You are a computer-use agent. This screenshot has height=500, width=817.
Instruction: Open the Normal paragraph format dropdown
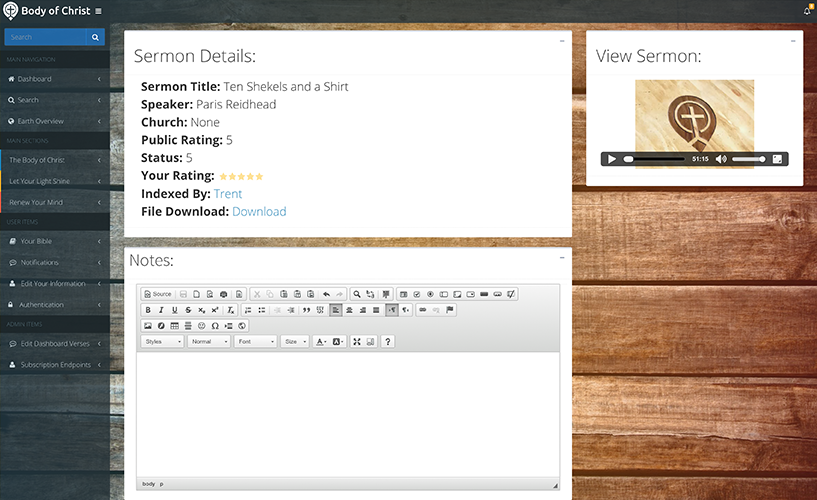coord(209,342)
